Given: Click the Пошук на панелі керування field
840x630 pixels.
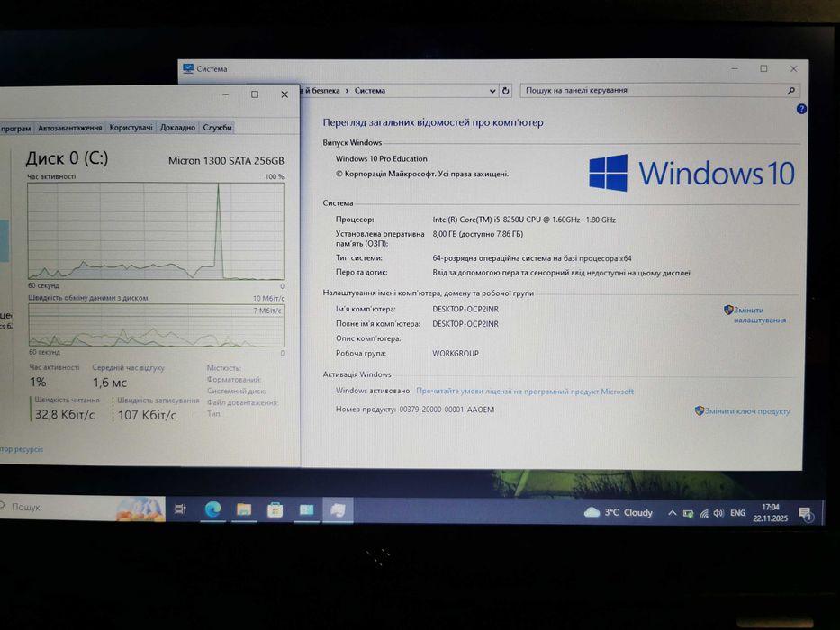Looking at the screenshot, I should (660, 91).
